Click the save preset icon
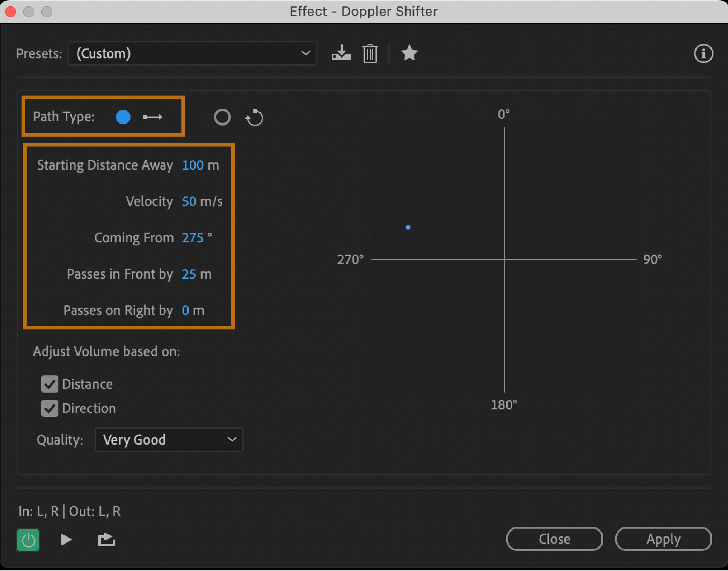This screenshot has width=728, height=571. pyautogui.click(x=341, y=53)
